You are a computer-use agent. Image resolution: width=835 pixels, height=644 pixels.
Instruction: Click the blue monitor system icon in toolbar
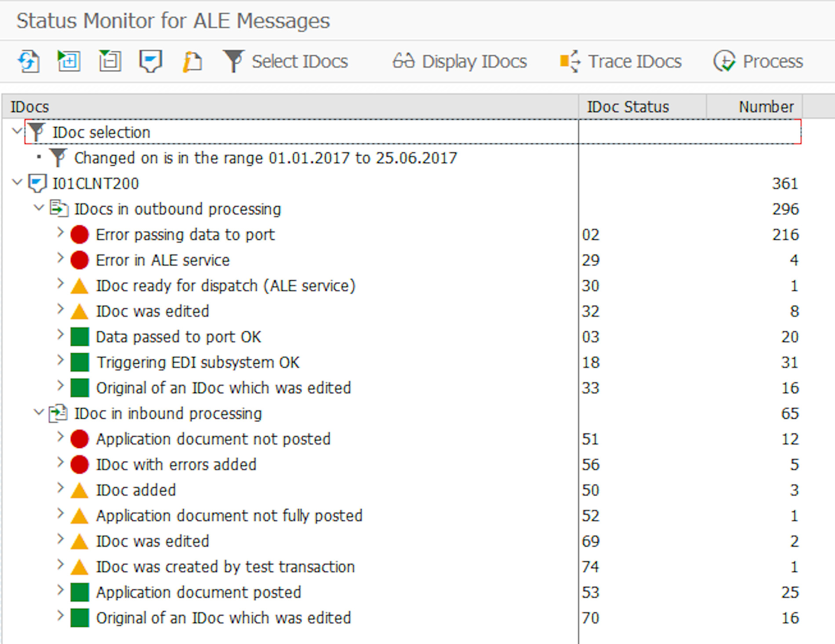[x=151, y=61]
